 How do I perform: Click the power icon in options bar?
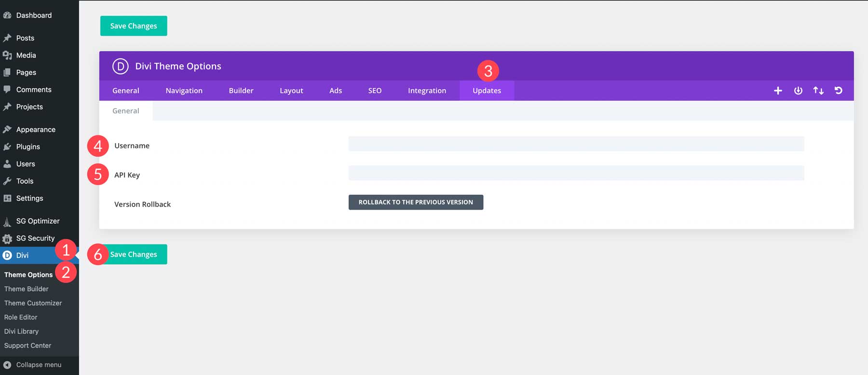[798, 91]
